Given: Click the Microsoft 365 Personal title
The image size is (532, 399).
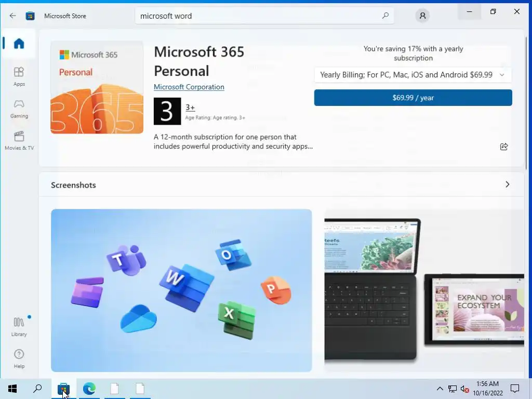Looking at the screenshot, I should pos(199,61).
